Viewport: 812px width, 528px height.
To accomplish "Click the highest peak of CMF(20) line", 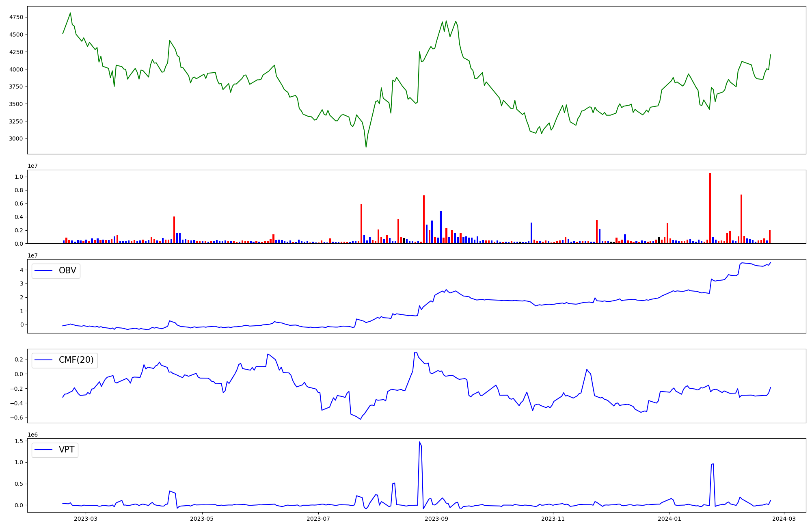I will click(416, 352).
